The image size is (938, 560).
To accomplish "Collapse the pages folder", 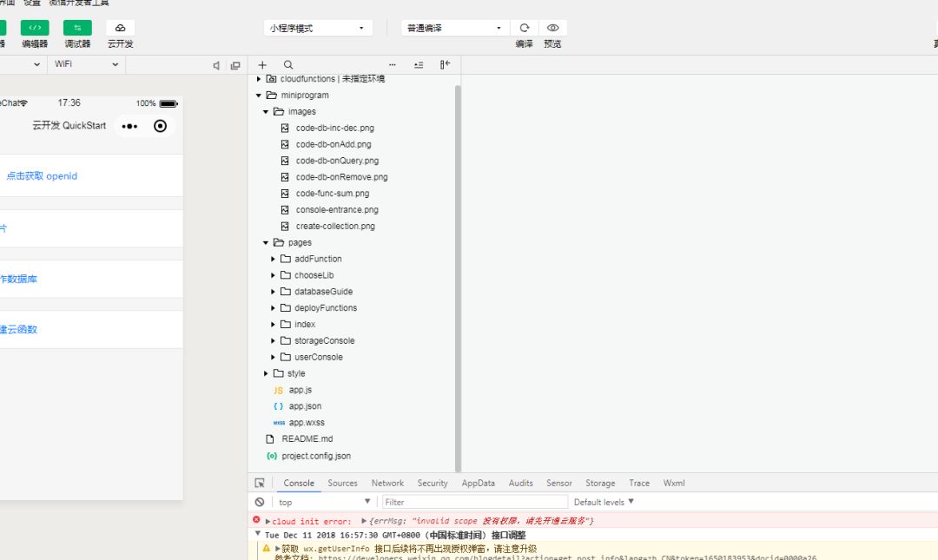I will (x=266, y=243).
